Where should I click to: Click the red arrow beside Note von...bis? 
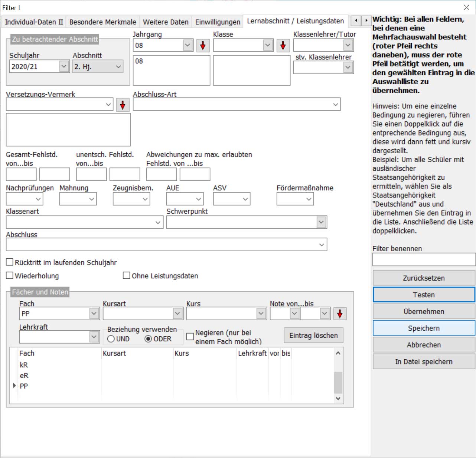tap(340, 314)
